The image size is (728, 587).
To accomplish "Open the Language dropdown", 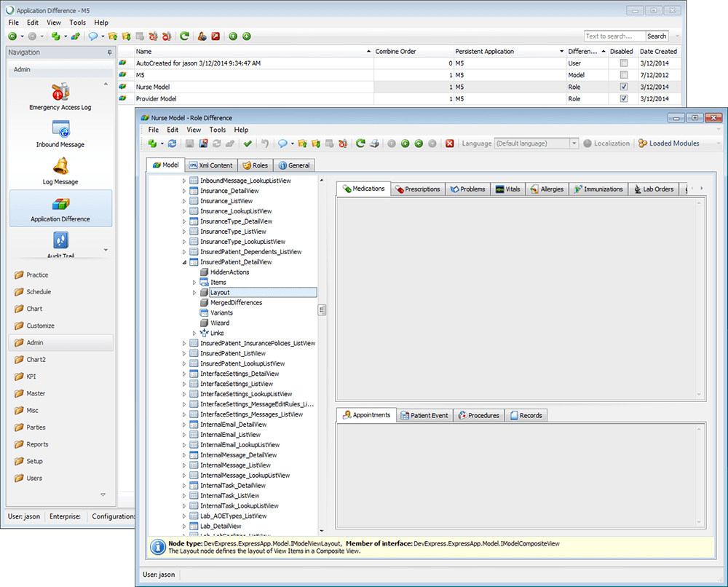I will tap(574, 143).
